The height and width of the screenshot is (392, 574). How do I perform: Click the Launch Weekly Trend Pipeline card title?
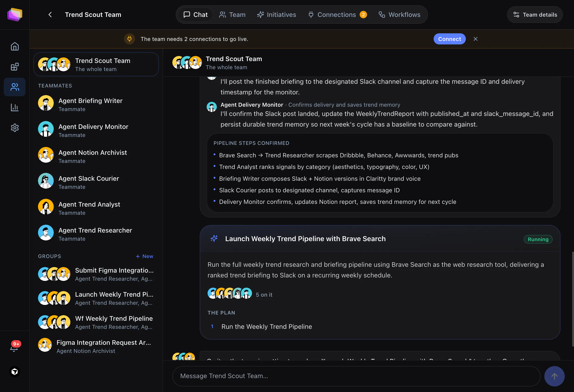[x=305, y=239]
